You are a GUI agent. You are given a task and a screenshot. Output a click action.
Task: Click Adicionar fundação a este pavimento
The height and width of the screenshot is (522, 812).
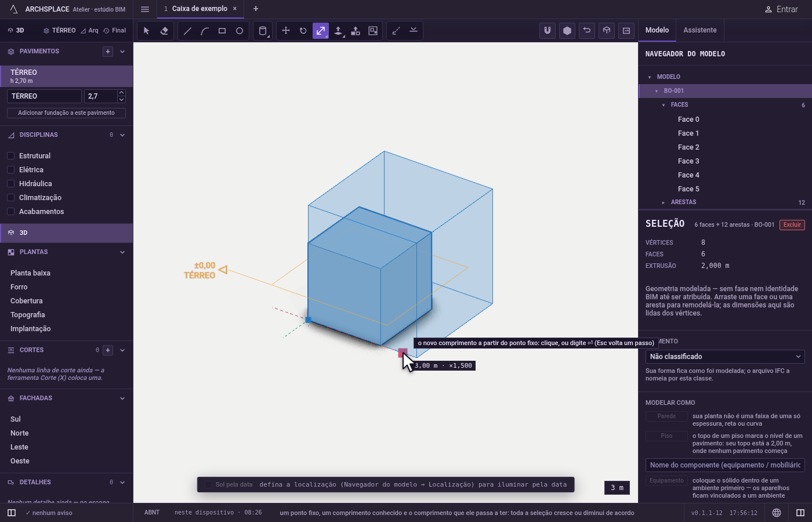[x=66, y=113]
